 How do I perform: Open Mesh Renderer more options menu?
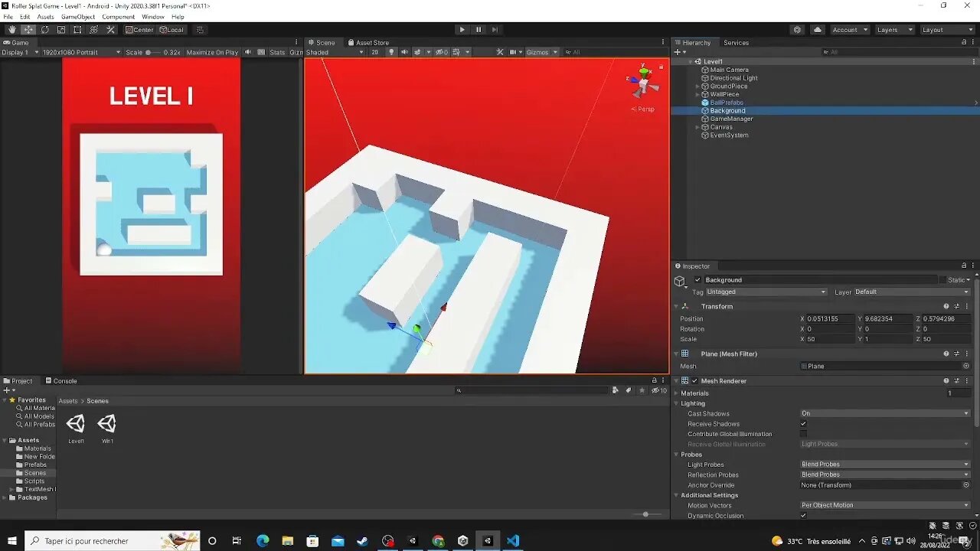967,380
